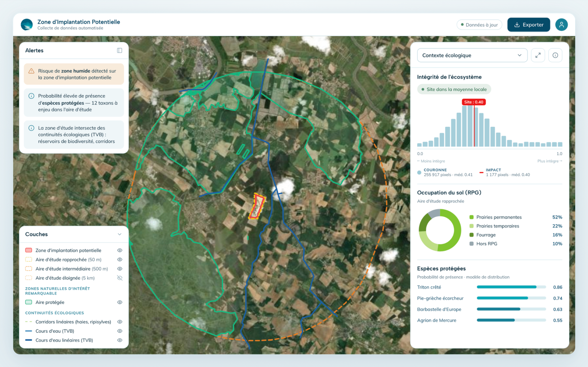Open the user profile avatar

(561, 25)
